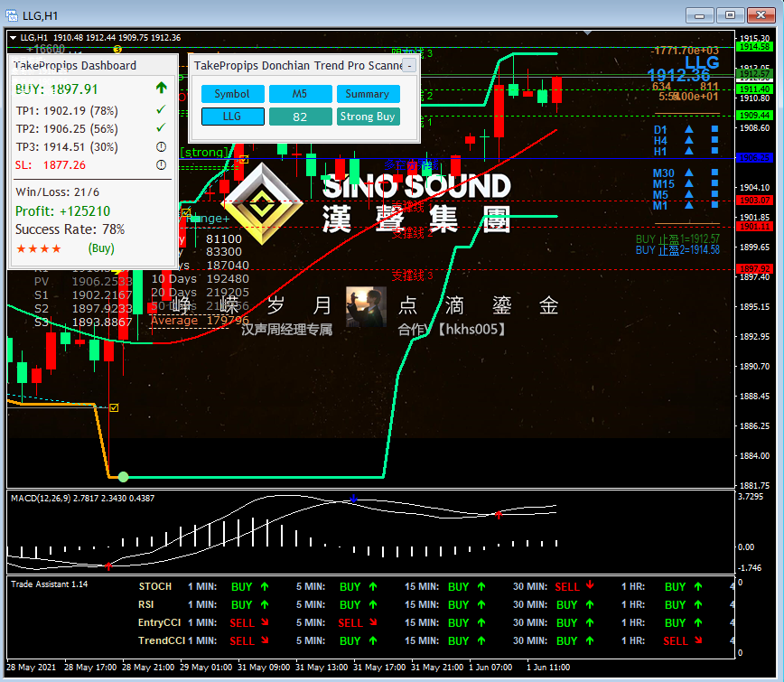Screen dimensions: 784x682
Task: Click the blue up triangle next to D1
Action: (689, 129)
